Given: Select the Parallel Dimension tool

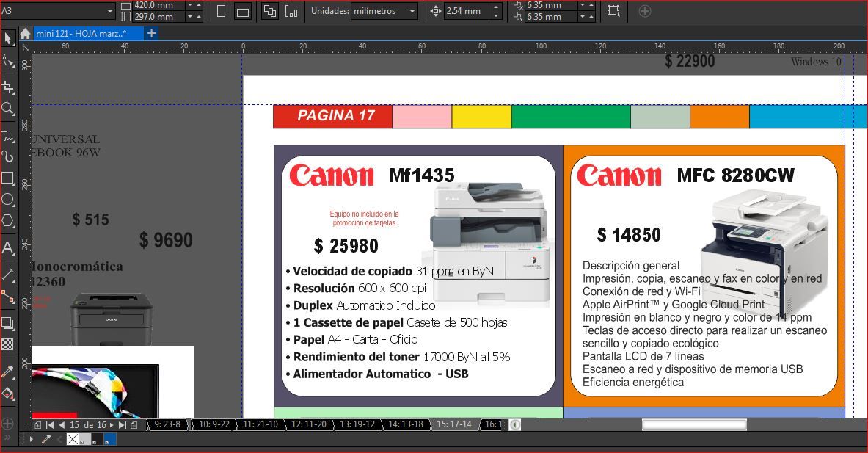Looking at the screenshot, I should coord(8,275).
